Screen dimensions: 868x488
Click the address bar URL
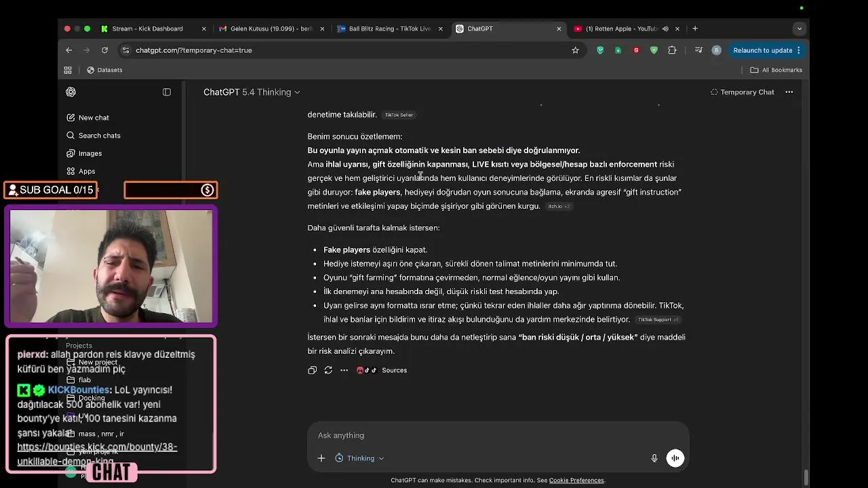click(194, 50)
